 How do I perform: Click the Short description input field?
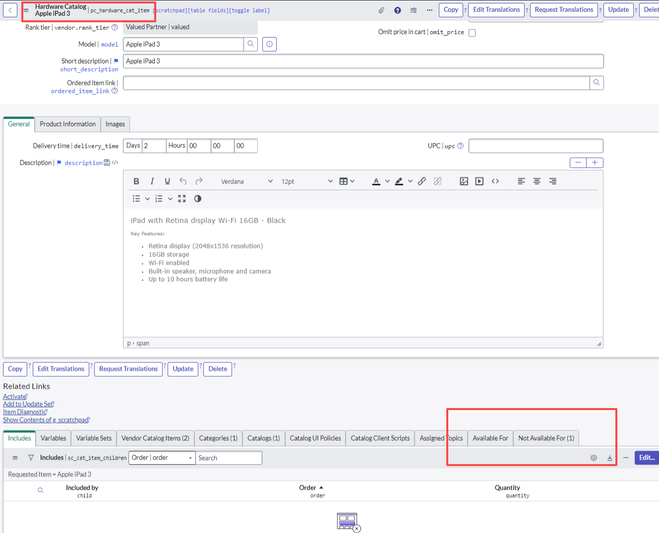point(363,61)
